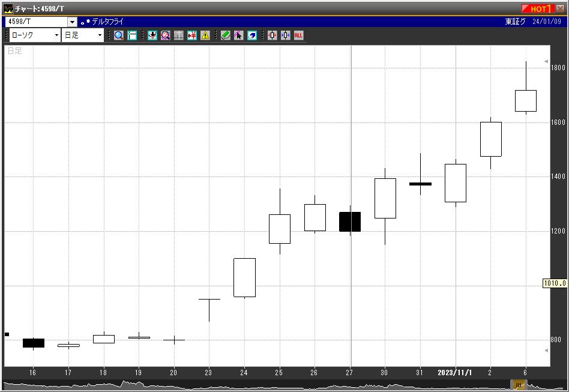Click the black candlestick on the 16th
Image resolution: width=569 pixels, height=392 pixels.
34,343
